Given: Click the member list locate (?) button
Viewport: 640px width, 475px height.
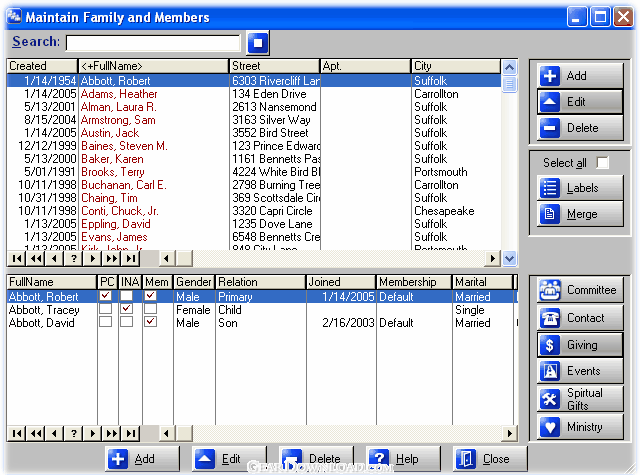Looking at the screenshot, I should click(x=73, y=433).
